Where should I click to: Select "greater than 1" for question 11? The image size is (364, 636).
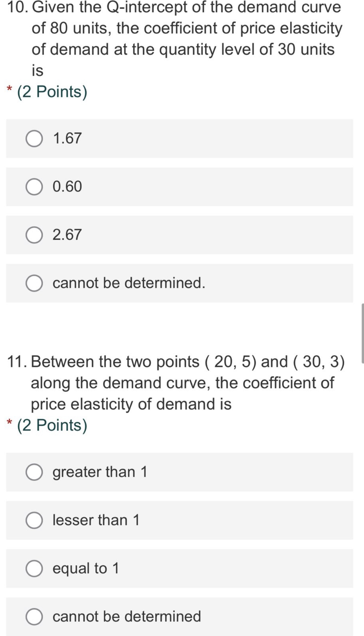click(34, 472)
